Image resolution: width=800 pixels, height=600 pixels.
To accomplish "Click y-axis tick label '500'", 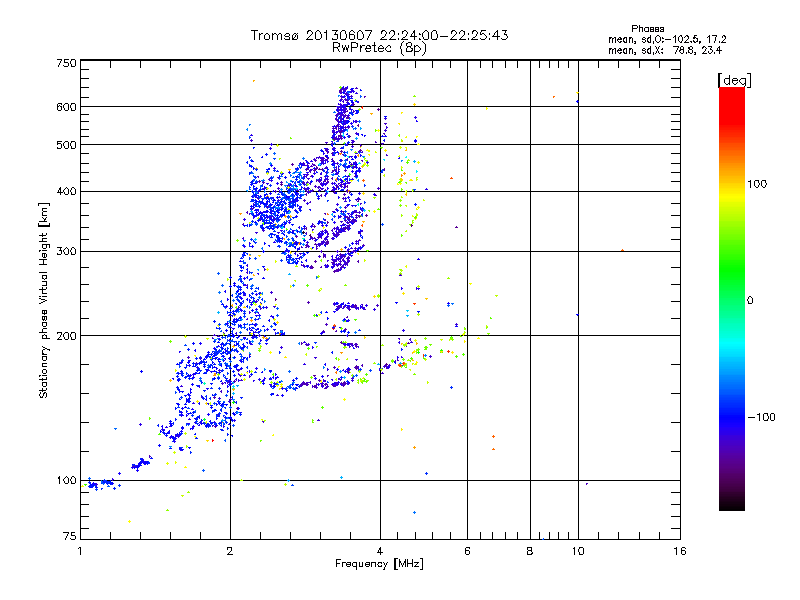I will point(66,145).
